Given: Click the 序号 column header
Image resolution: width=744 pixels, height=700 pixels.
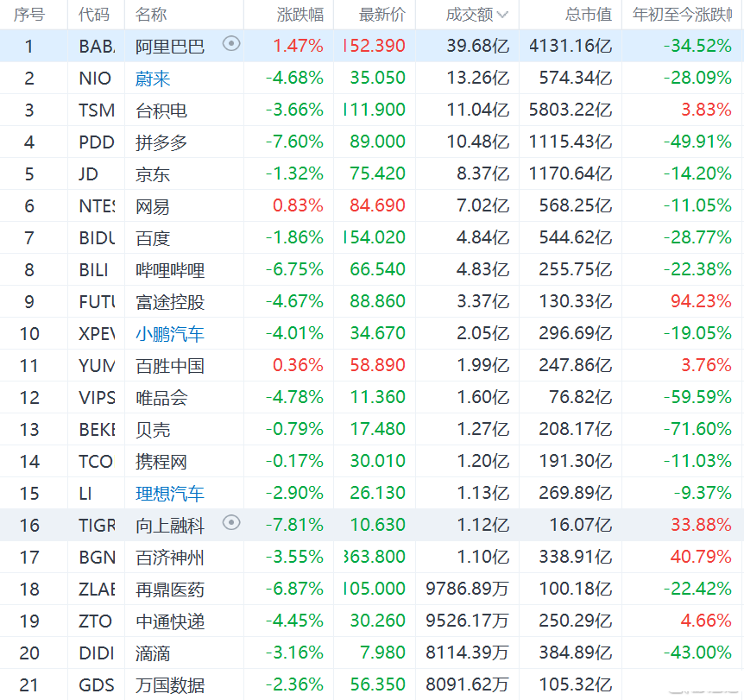Looking at the screenshot, I should [29, 15].
